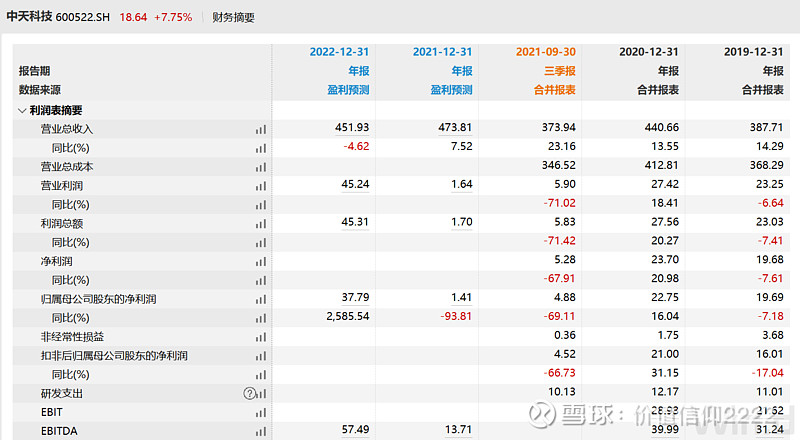The image size is (800, 440).
Task: Collapse the 利润表摘要 section
Action: pos(22,111)
